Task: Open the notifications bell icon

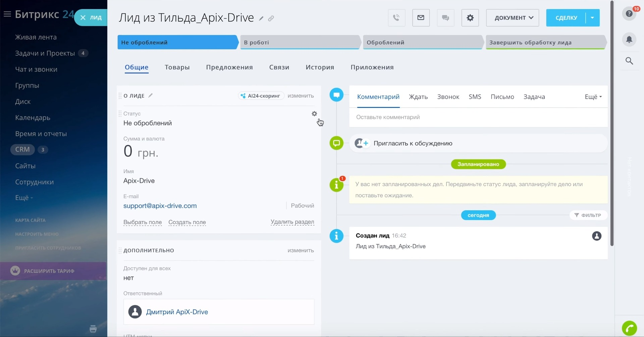Action: (629, 40)
